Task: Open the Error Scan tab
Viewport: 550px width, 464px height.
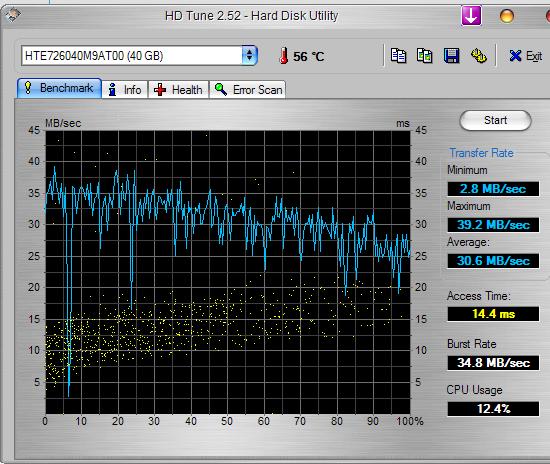Action: (247, 89)
